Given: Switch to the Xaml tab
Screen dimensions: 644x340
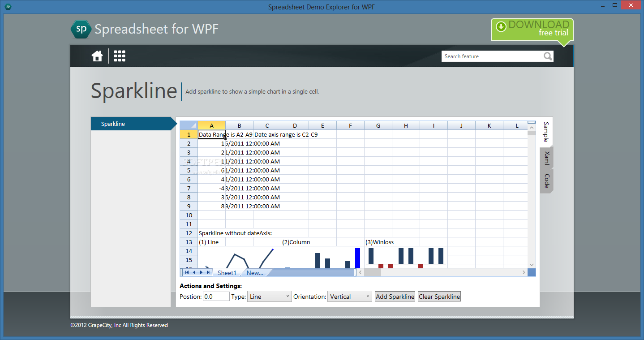Looking at the screenshot, I should pos(546,158).
